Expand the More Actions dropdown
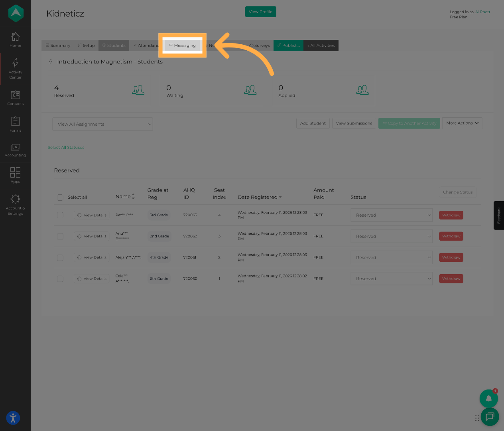 coord(462,123)
